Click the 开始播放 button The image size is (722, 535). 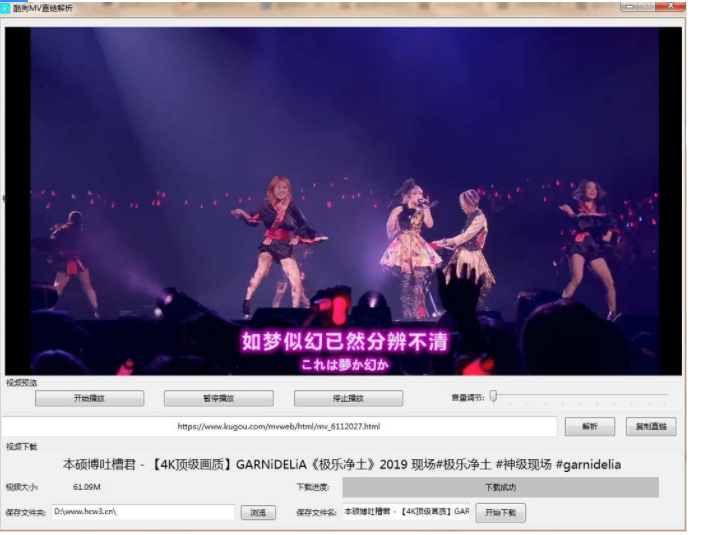pos(89,398)
